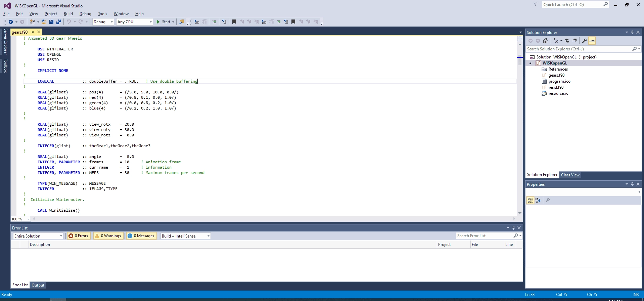Image resolution: width=644 pixels, height=301 pixels.
Task: Click the Start debugging button
Action: (163, 22)
